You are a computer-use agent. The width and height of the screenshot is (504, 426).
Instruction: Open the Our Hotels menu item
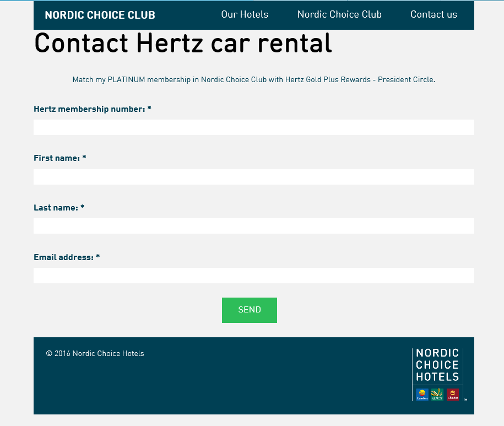(245, 14)
